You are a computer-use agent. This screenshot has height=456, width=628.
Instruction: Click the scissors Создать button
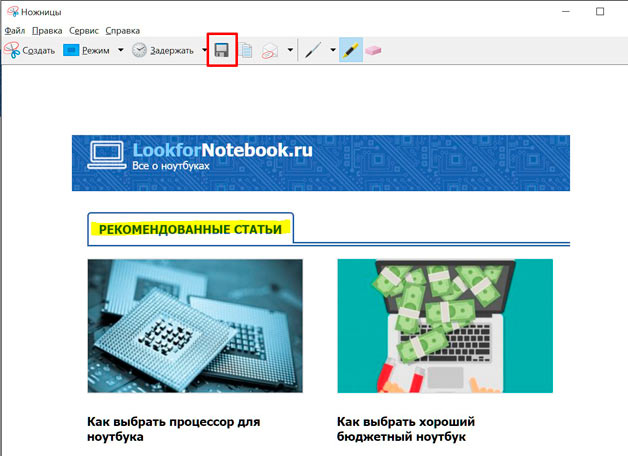pyautogui.click(x=29, y=50)
